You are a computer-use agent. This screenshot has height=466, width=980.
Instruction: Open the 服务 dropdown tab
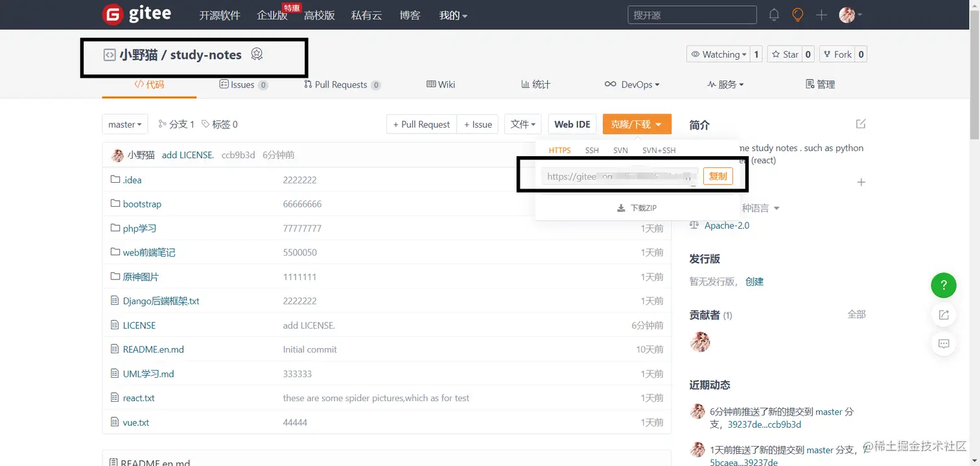725,84
